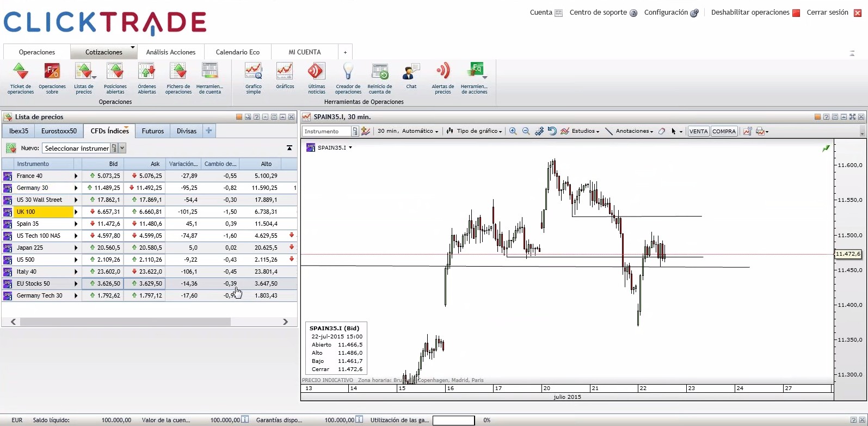
Task: Open the Cotizaciones tab dropdown arrow
Action: (x=132, y=48)
